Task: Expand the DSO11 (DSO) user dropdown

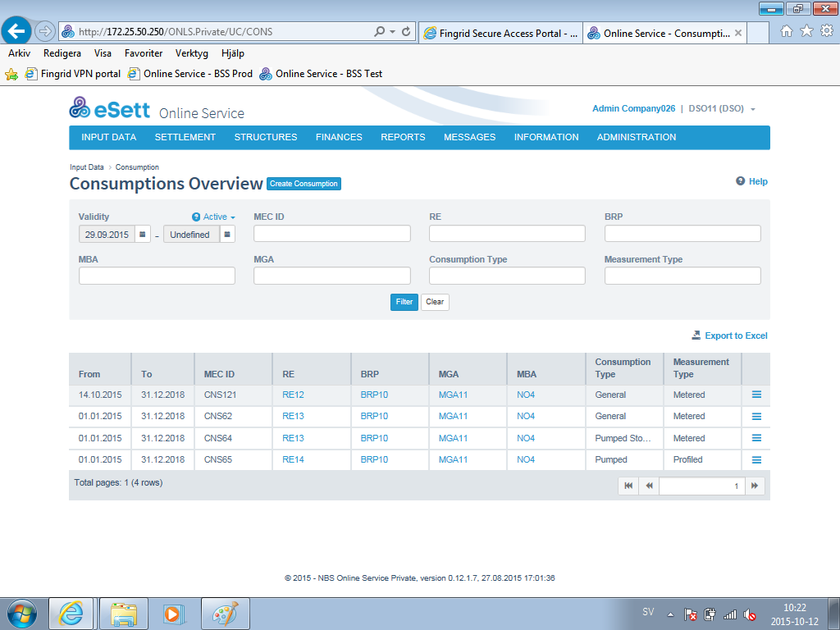Action: [722, 109]
